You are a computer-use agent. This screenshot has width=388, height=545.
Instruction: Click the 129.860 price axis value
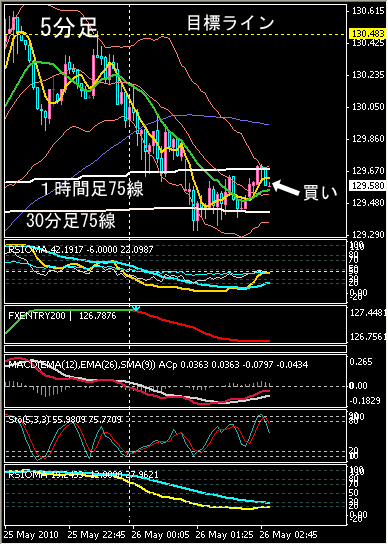point(368,139)
